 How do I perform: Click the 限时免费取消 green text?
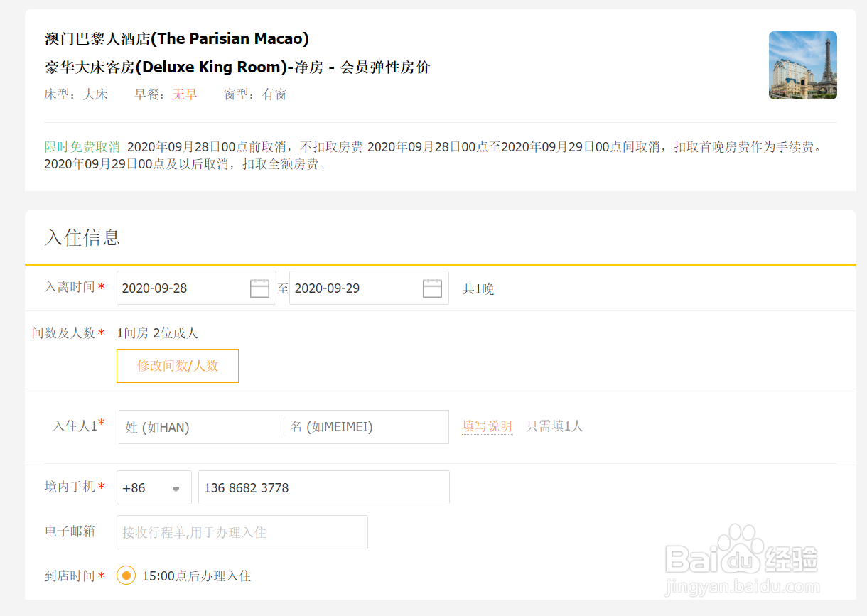[x=82, y=147]
